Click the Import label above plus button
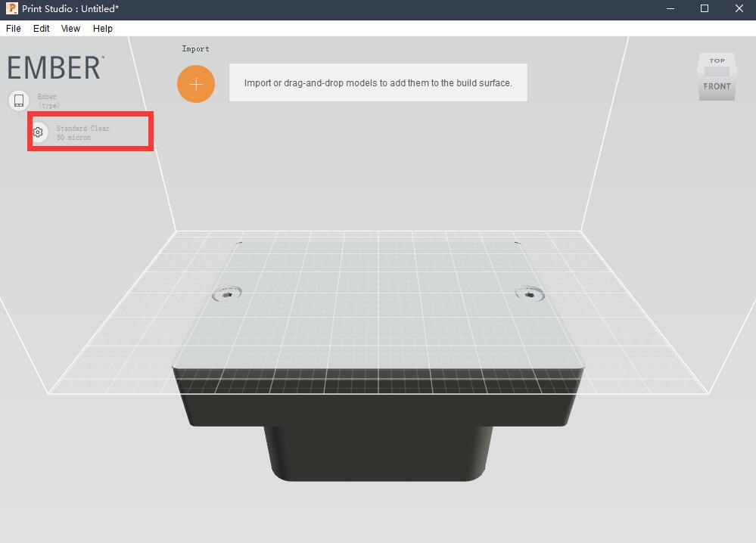 coord(195,49)
